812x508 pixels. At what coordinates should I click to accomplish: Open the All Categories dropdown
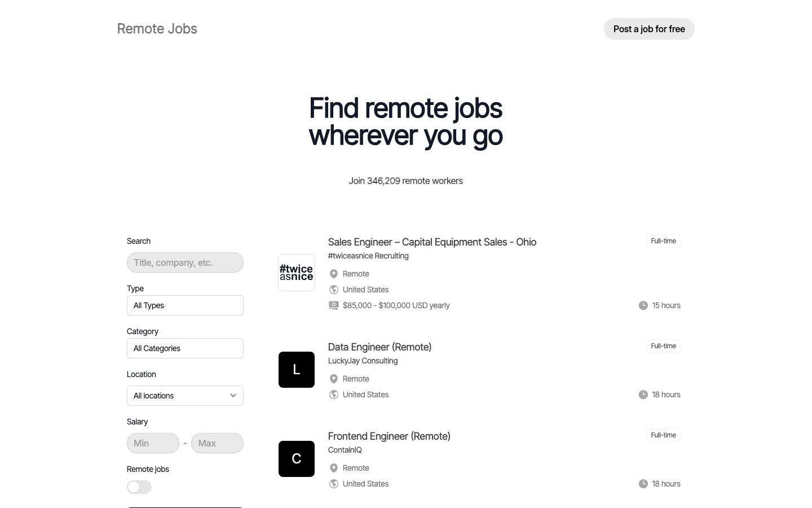coord(185,348)
